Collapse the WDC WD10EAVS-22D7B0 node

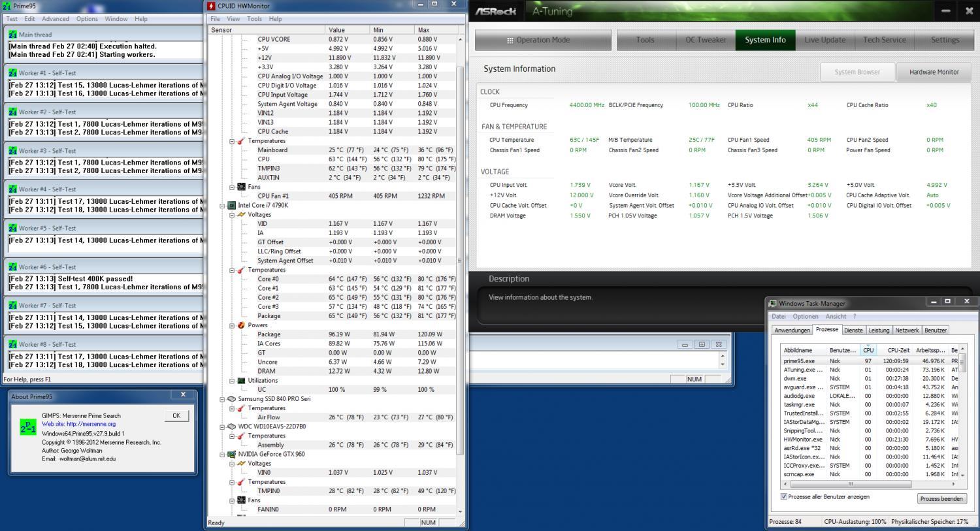pos(222,426)
